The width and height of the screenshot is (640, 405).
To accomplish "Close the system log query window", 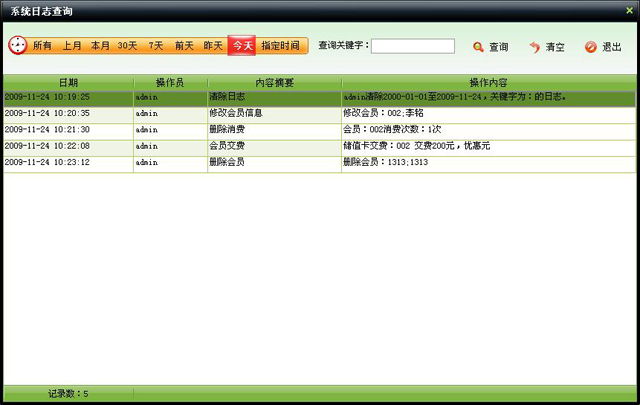I will (628, 9).
